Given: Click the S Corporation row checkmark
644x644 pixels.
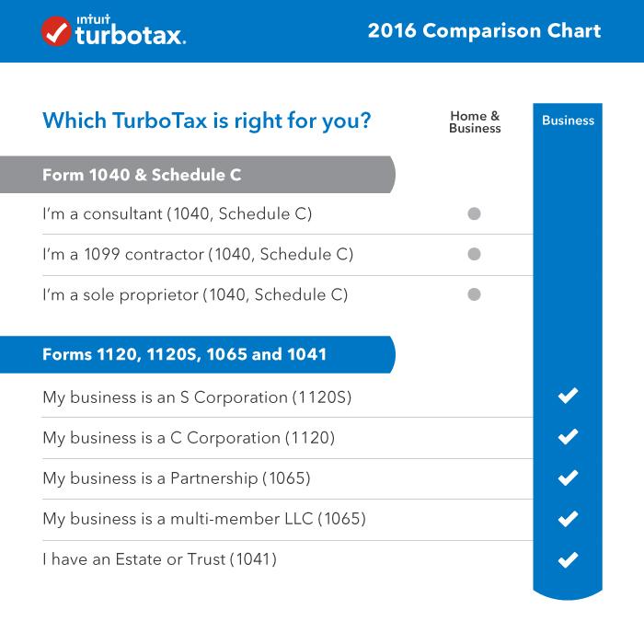Looking at the screenshot, I should coord(568,397).
